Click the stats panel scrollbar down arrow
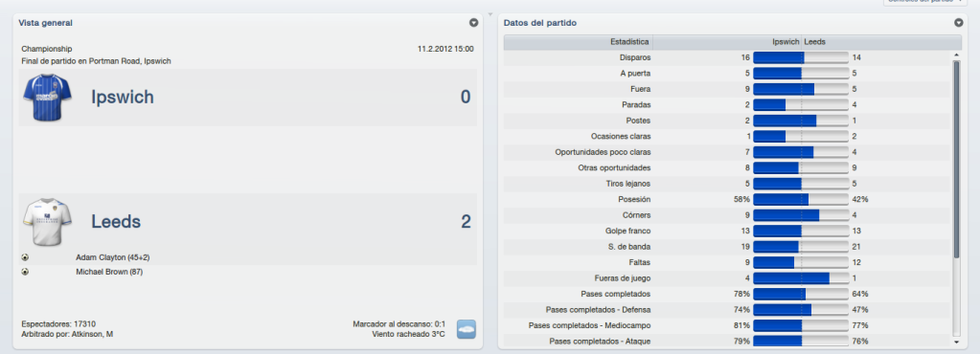The height and width of the screenshot is (354, 980). point(956,342)
